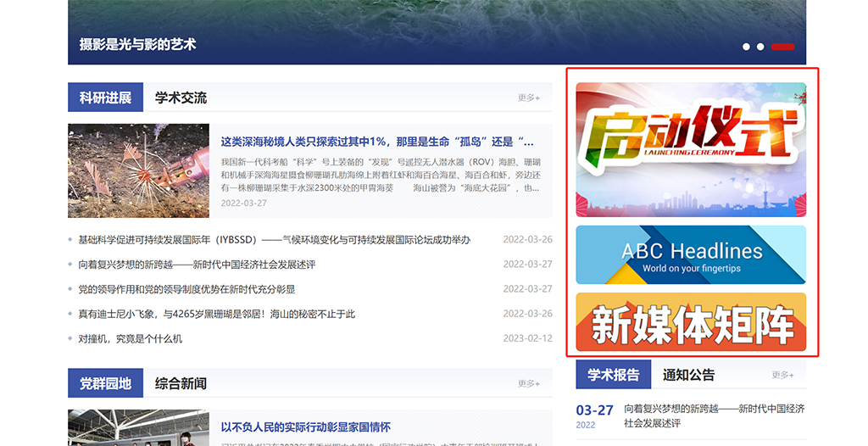Open headline 以不负人民的实际行动彰显家国情怀
This screenshot has width=868, height=446.
point(305,427)
